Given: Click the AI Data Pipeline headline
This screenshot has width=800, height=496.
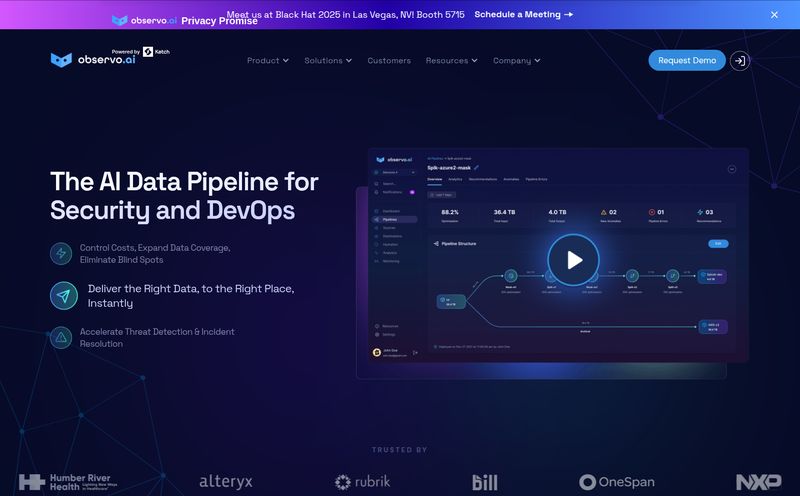Looking at the screenshot, I should click(x=184, y=196).
